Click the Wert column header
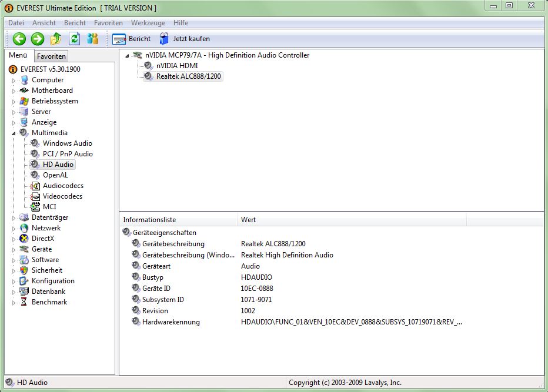The image size is (548, 392). tap(352, 220)
